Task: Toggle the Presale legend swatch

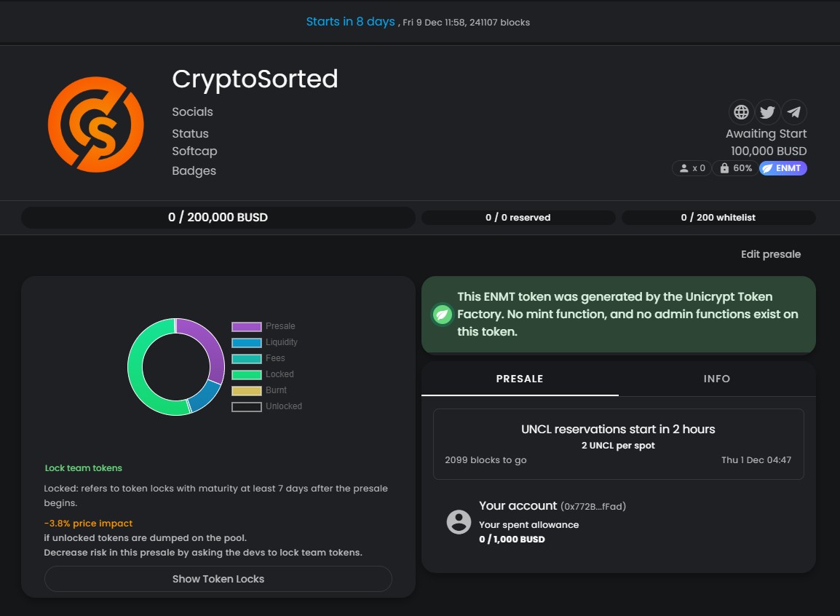Action: (x=247, y=326)
